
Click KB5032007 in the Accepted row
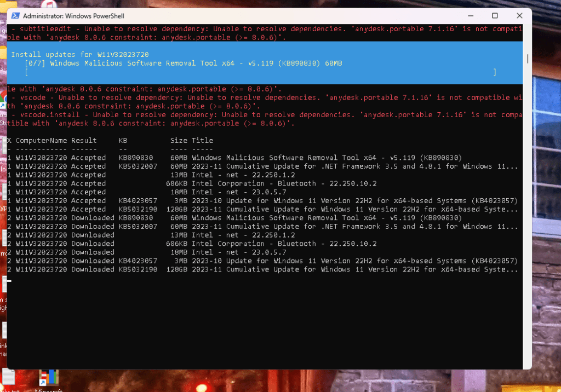click(x=138, y=166)
